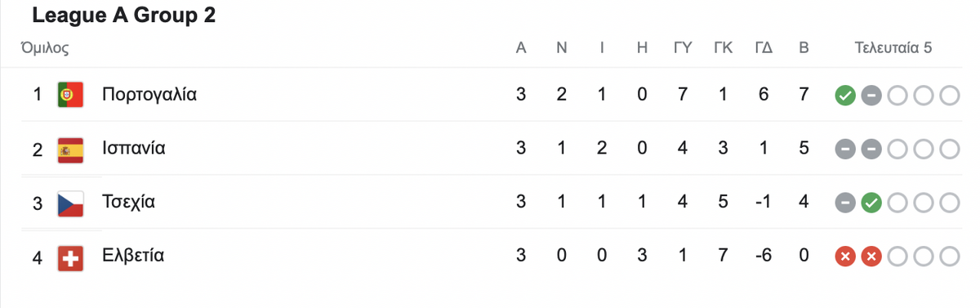Click the Portugal flag icon
The image size is (980, 308).
click(69, 96)
